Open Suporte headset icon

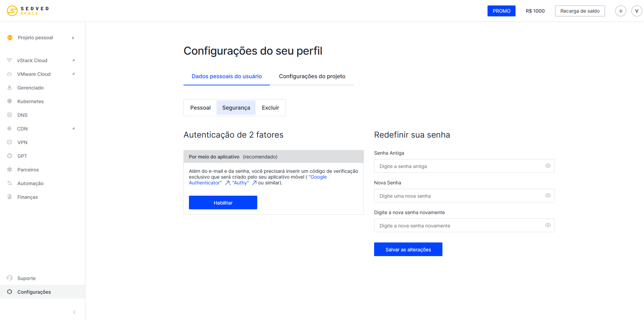tap(10, 278)
